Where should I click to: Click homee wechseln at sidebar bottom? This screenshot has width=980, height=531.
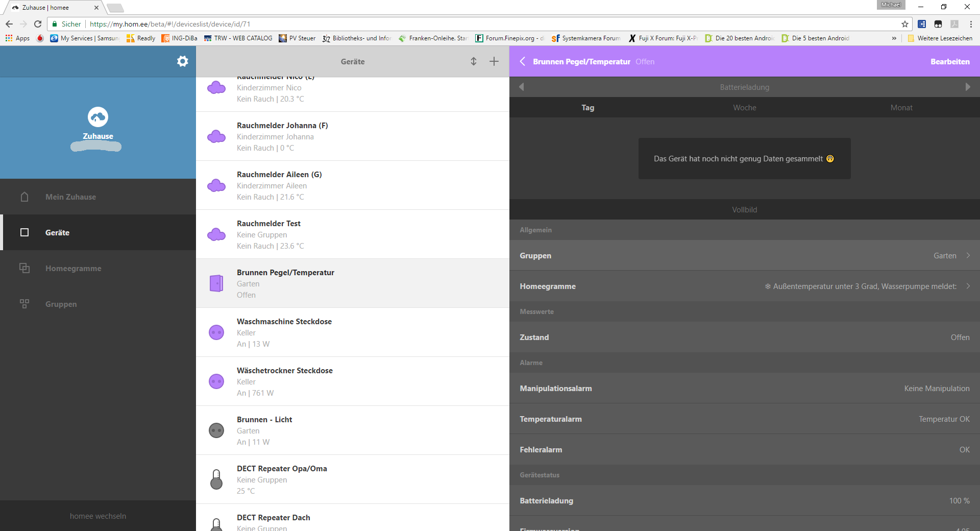98,516
